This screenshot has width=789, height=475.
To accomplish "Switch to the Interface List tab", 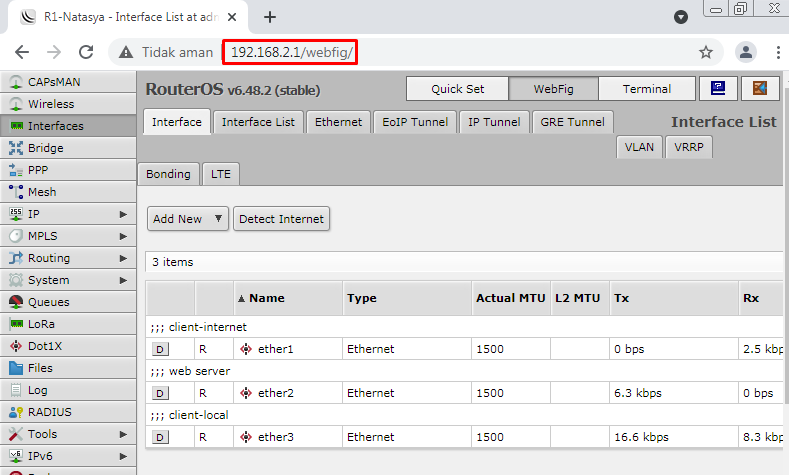I will pyautogui.click(x=258, y=122).
